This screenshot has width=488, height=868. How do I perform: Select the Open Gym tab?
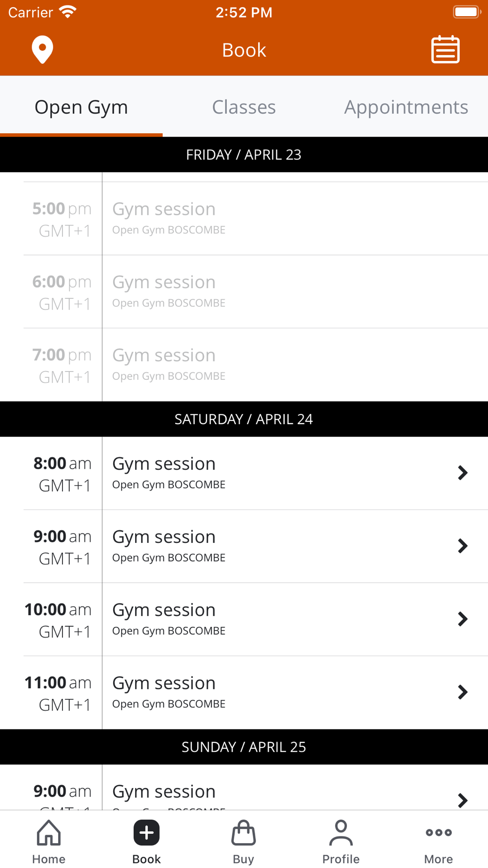81,107
